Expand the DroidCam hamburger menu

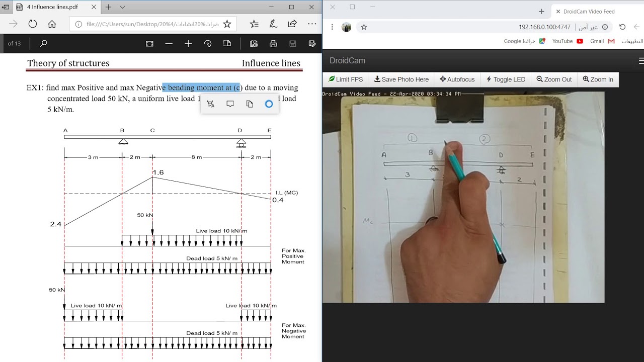click(x=640, y=61)
